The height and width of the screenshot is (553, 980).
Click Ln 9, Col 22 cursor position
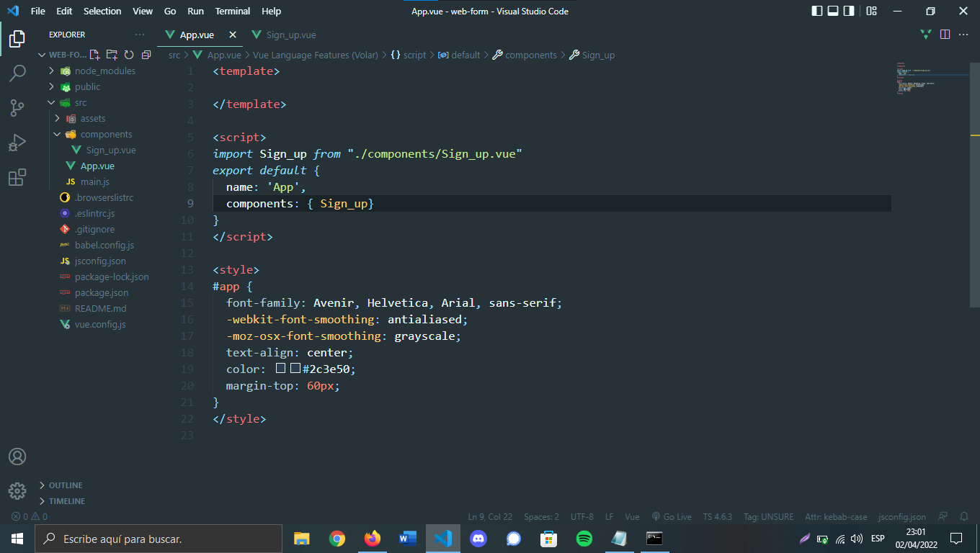(490, 517)
